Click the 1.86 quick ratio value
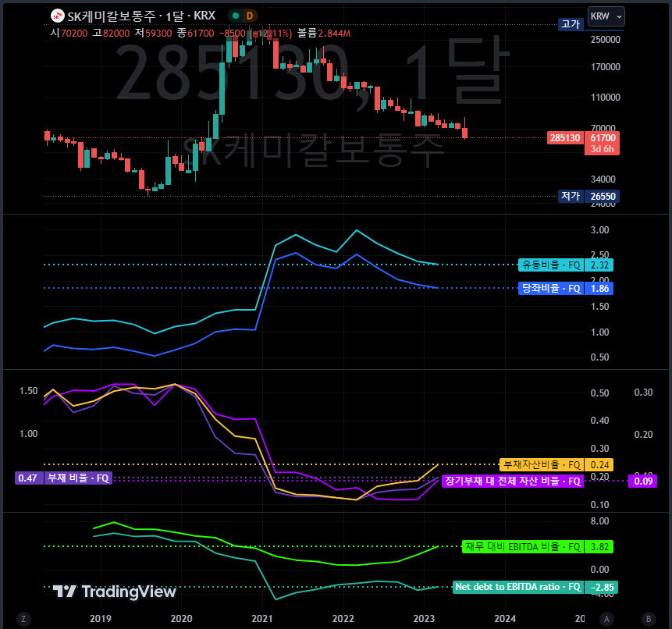672x629 pixels. 599,289
